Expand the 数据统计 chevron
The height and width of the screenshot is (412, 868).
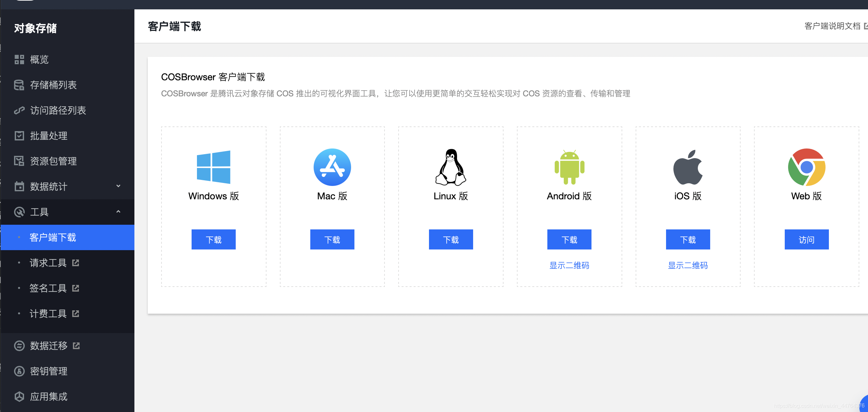click(x=118, y=186)
